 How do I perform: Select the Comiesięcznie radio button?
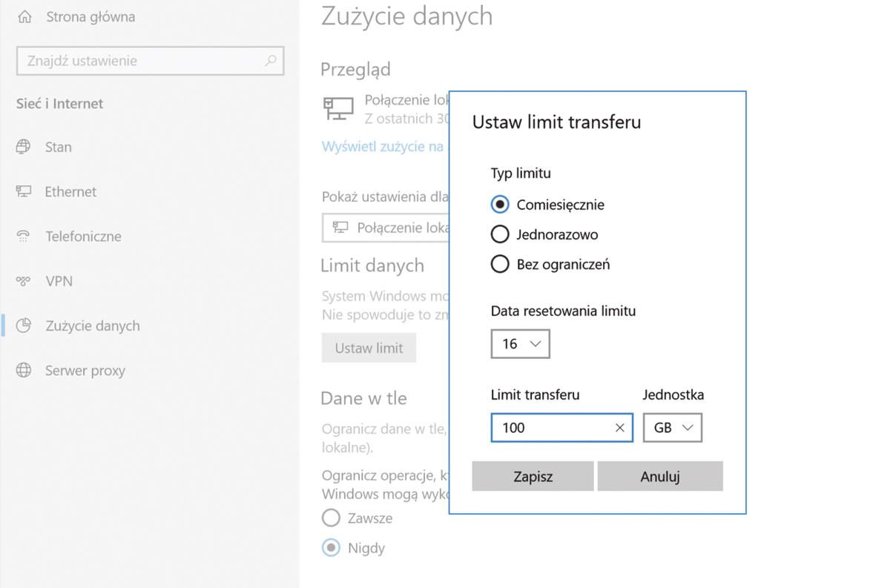click(x=500, y=205)
